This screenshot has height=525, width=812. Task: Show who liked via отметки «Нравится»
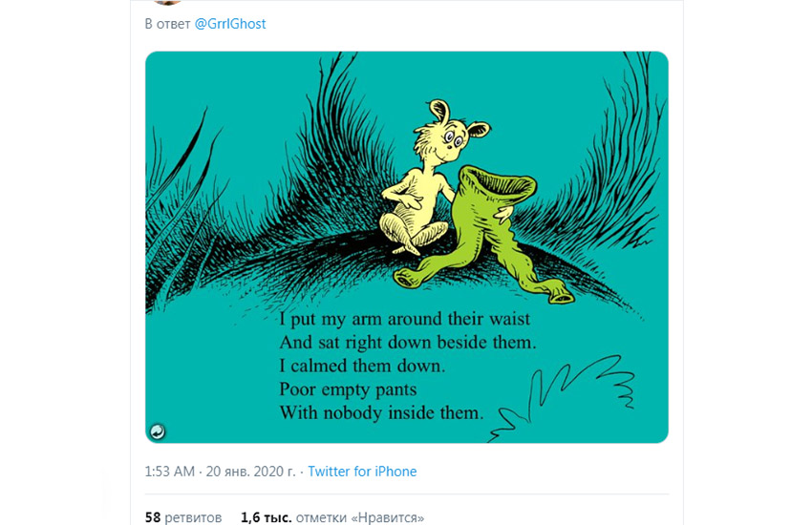coord(360,517)
